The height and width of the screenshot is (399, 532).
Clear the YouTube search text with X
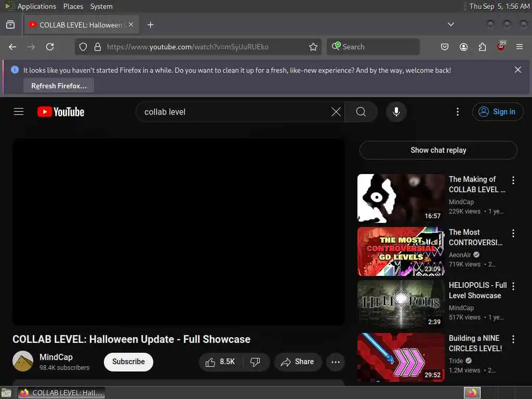336,112
